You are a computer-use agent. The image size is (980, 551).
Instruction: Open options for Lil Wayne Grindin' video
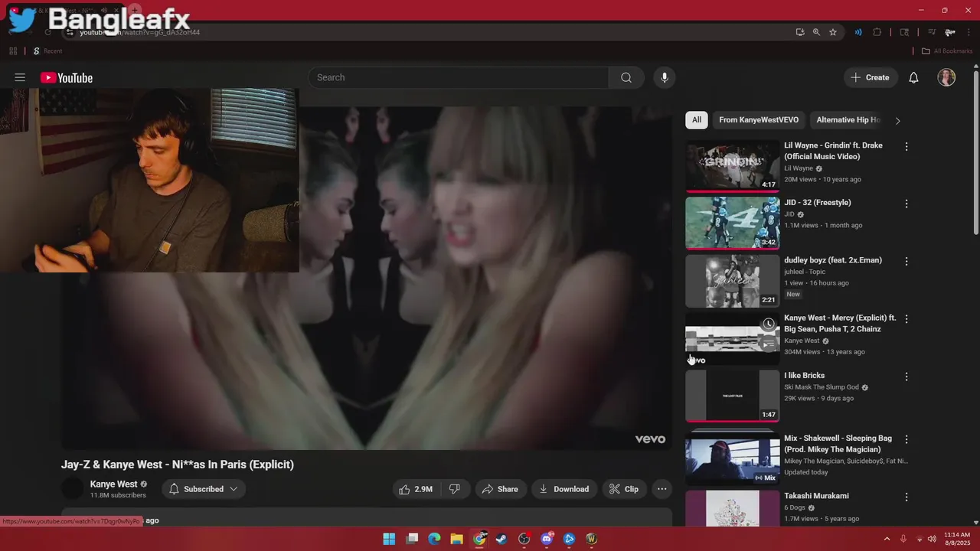906,146
